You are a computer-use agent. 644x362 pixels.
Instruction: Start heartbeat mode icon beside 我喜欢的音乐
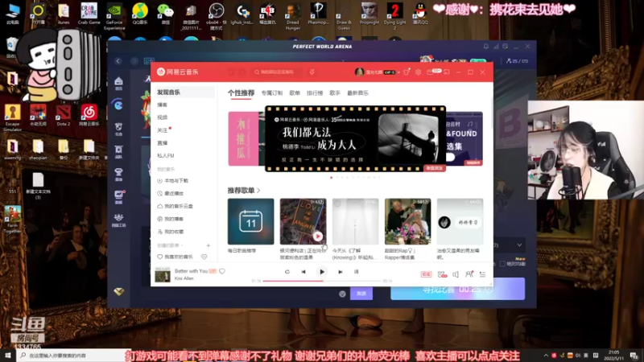coord(204,257)
